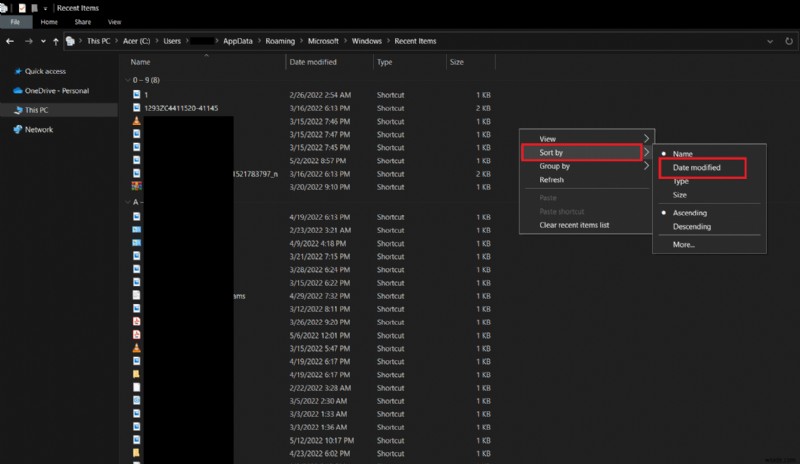Screen dimensions: 800x464
Task: Click the Quick access star icon
Action: [x=18, y=71]
